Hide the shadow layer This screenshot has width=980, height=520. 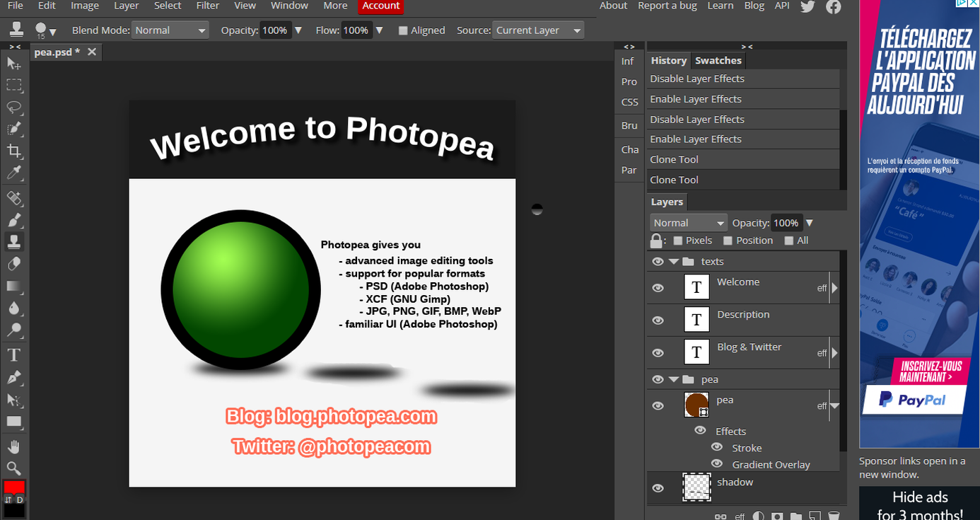click(x=658, y=488)
